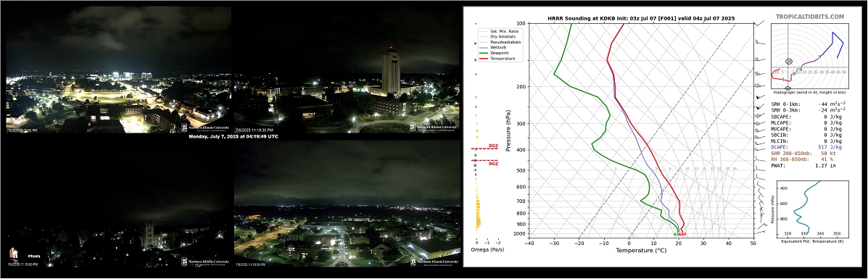Click the Wetbulb legend entry
This screenshot has width=868, height=279.
(495, 48)
